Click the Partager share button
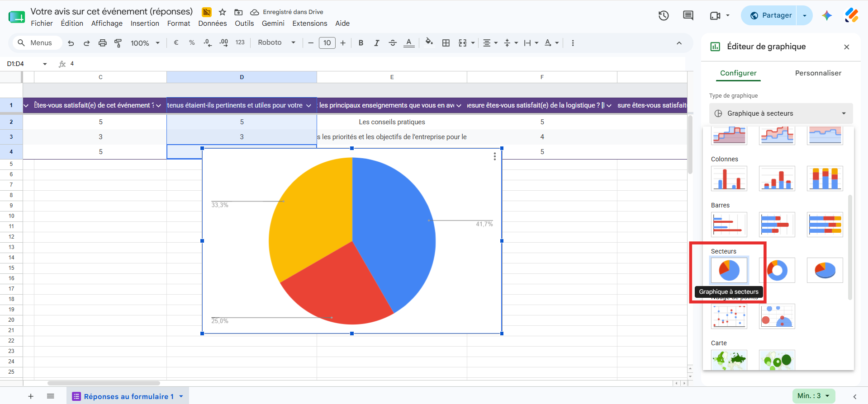The width and height of the screenshot is (868, 404). pyautogui.click(x=771, y=15)
